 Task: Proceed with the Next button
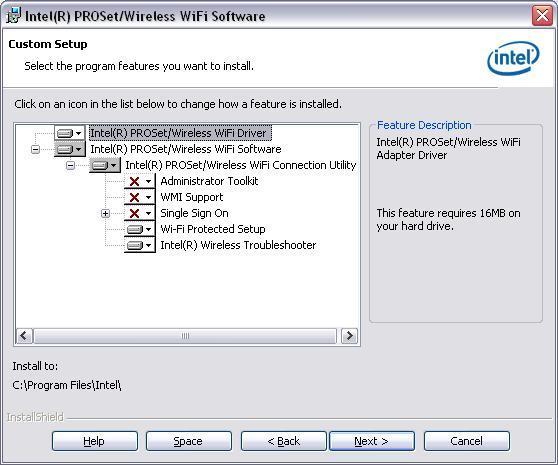tap(372, 441)
